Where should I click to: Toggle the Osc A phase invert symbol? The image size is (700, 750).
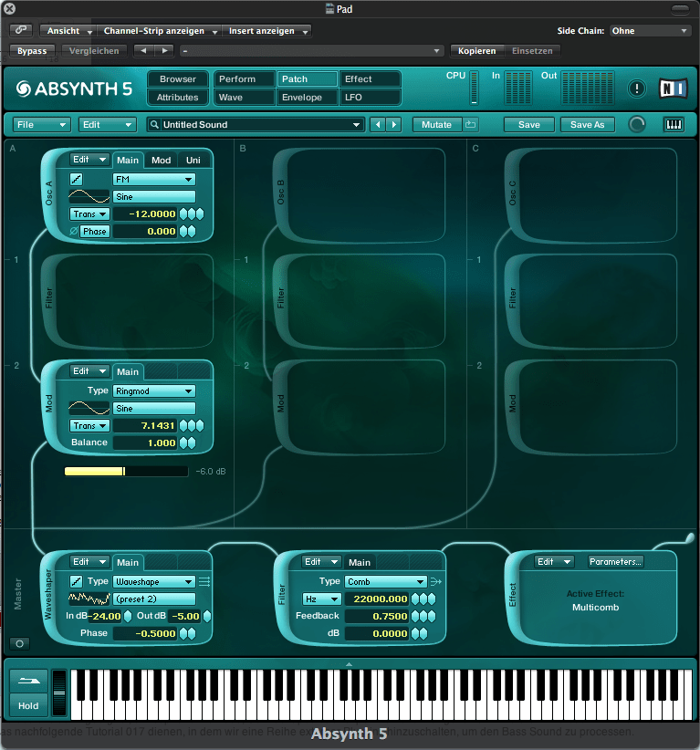point(73,232)
